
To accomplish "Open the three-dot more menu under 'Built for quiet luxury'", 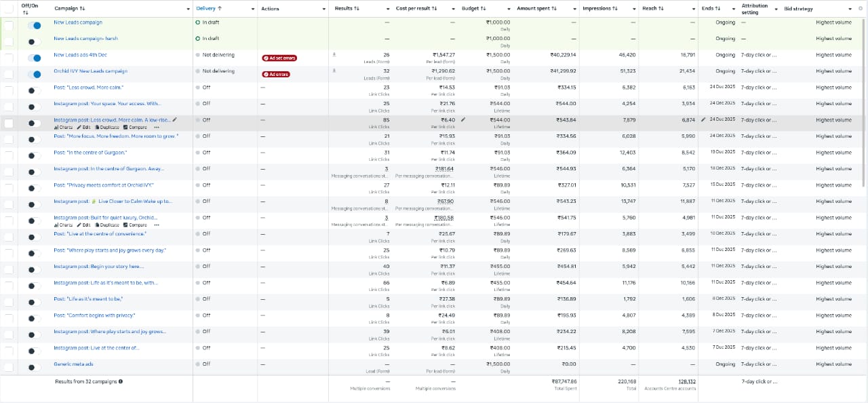I will (x=157, y=225).
